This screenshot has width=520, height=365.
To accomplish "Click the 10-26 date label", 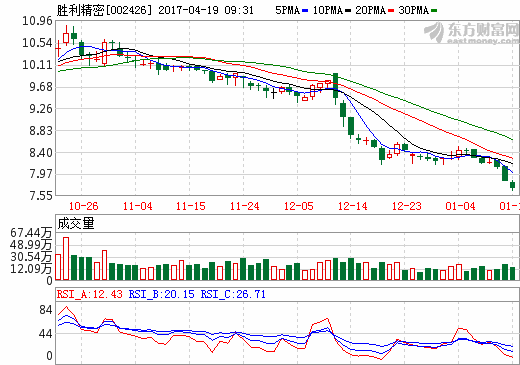I will point(84,206).
